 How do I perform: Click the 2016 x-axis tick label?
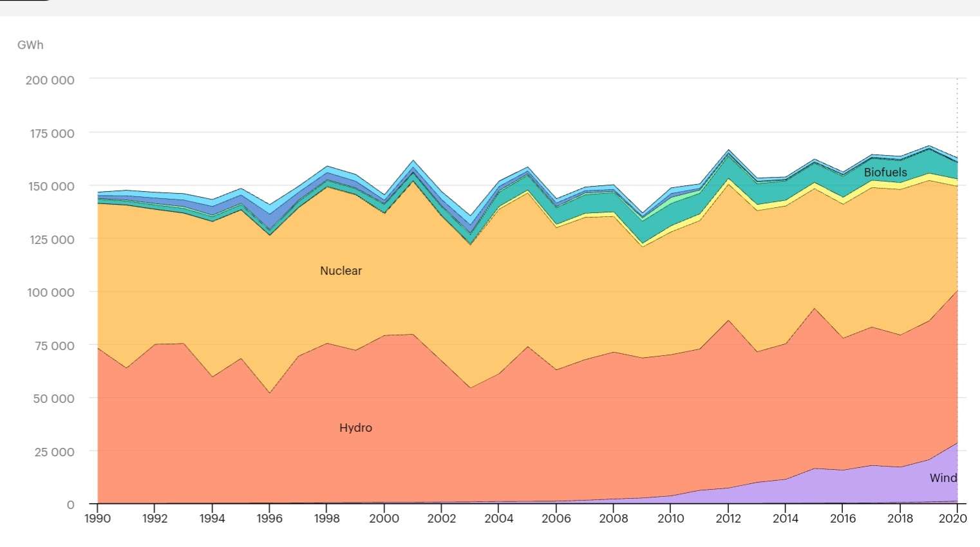click(x=842, y=519)
